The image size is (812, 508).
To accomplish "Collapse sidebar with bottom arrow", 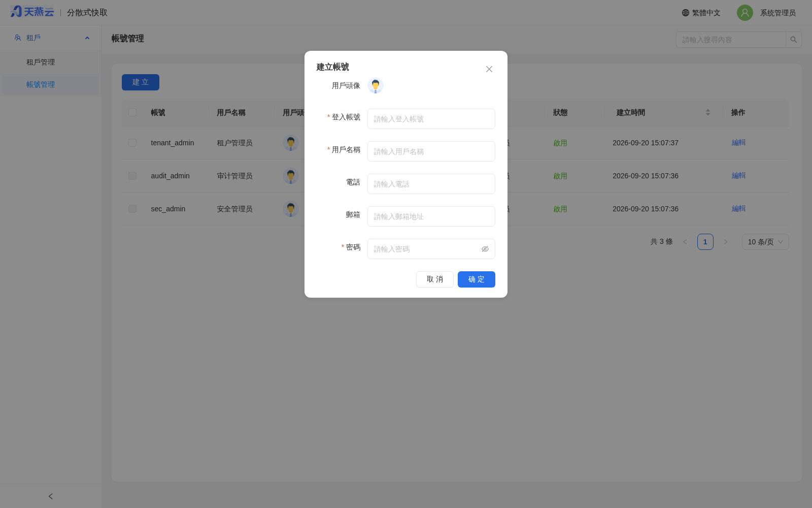I will click(x=51, y=496).
